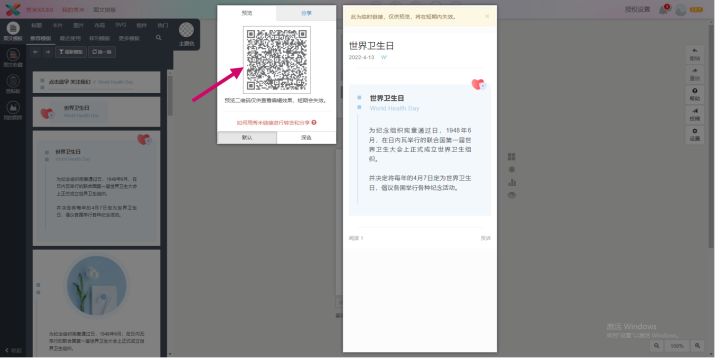Click the W author name in preview

(x=384, y=57)
